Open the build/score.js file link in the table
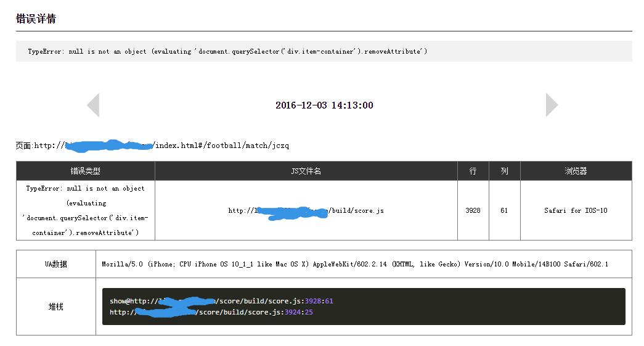644x346 pixels. tap(306, 210)
